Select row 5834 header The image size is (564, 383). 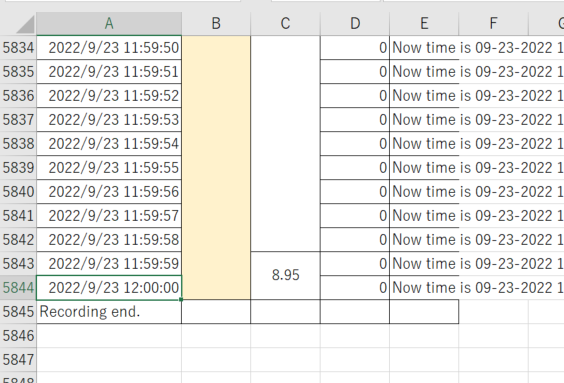coord(18,48)
